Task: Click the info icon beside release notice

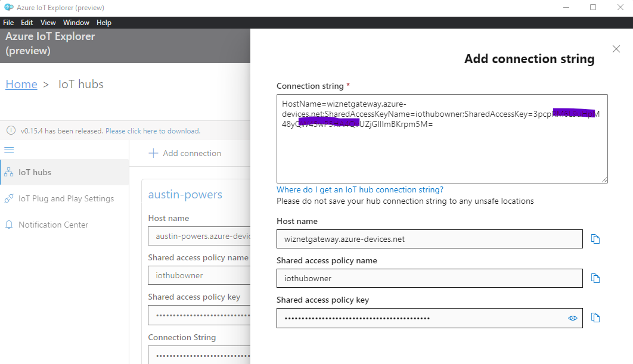Action: 11,130
